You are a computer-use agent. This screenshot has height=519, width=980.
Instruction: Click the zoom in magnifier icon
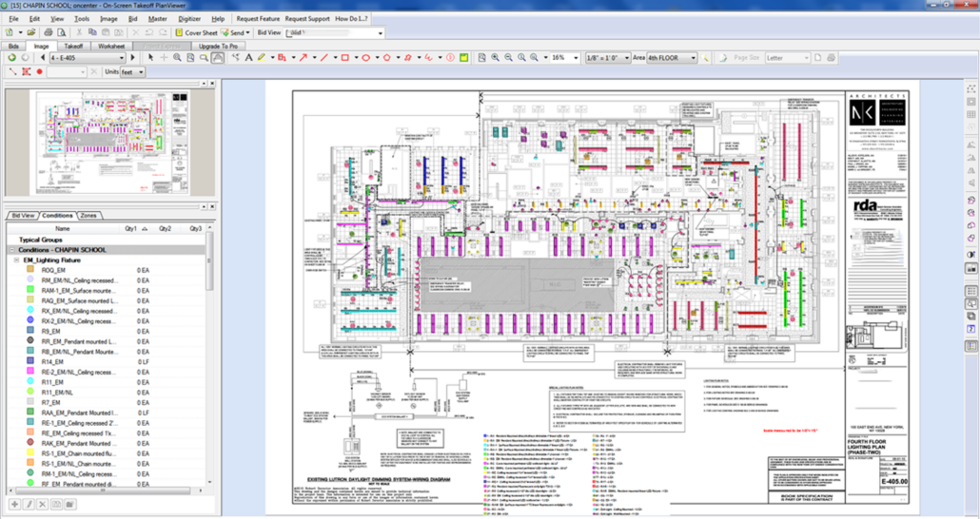[496, 58]
